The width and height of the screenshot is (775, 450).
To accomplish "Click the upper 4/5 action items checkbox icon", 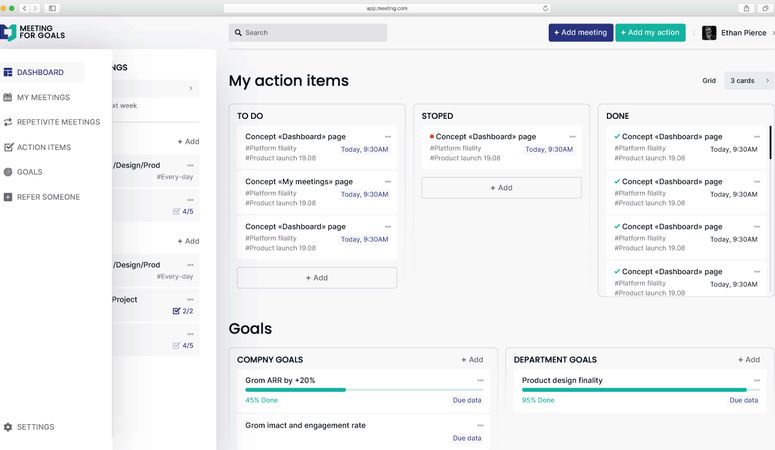I will (x=176, y=212).
